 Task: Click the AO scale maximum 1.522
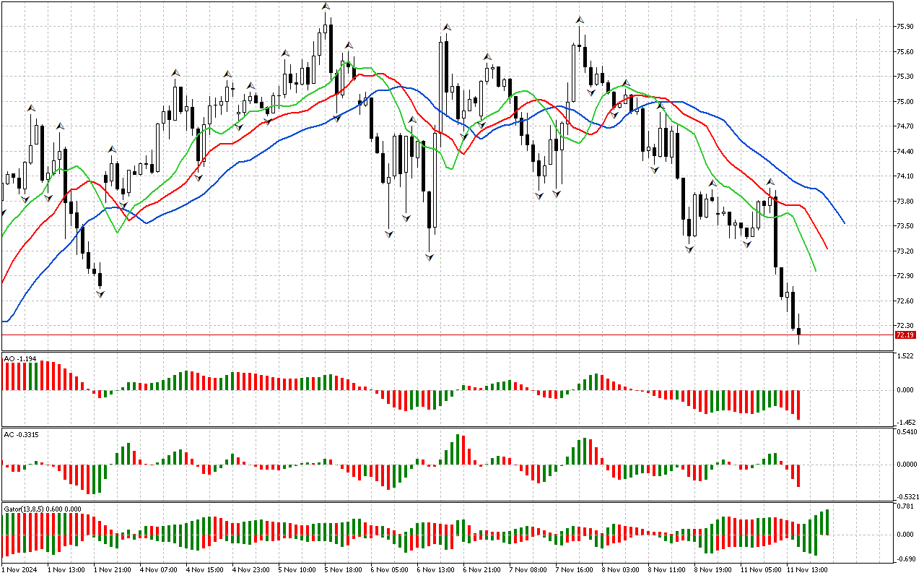(x=905, y=357)
